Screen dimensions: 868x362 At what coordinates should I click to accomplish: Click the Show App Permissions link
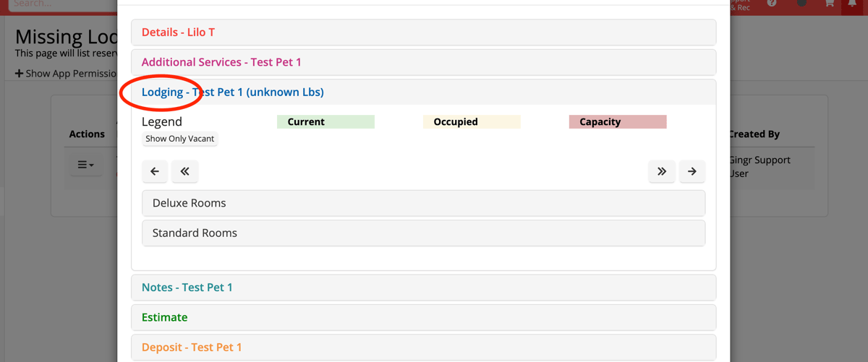pos(67,73)
